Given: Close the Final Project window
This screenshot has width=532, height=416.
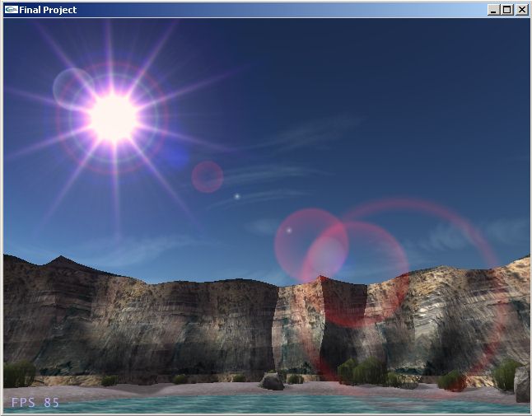Looking at the screenshot, I should coord(521,10).
